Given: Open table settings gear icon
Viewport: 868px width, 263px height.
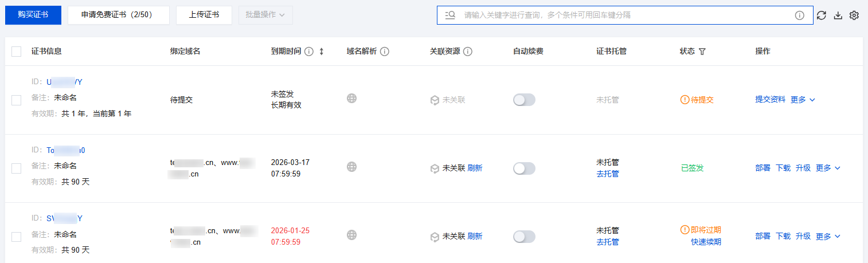Looking at the screenshot, I should (x=854, y=15).
